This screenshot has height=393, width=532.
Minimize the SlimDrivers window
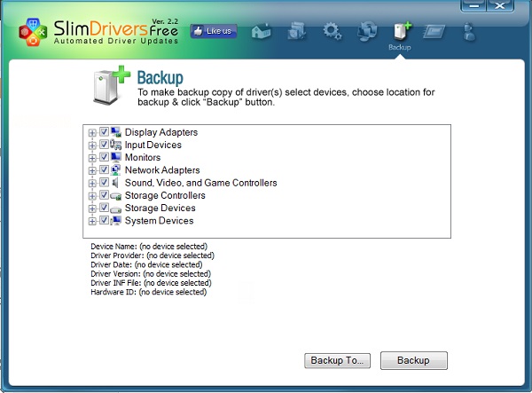click(x=473, y=6)
